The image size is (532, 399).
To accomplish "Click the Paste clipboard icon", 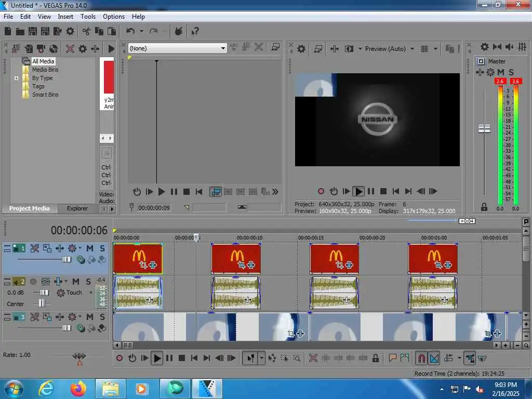I will (x=111, y=31).
